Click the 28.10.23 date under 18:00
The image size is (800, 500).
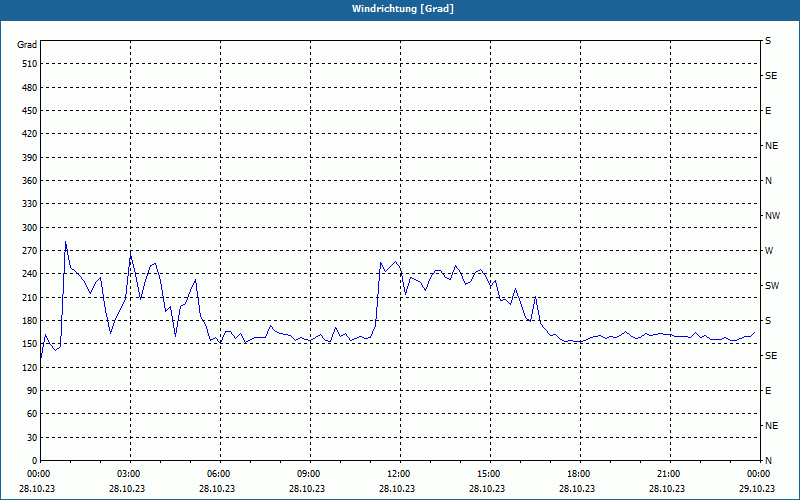click(x=578, y=488)
